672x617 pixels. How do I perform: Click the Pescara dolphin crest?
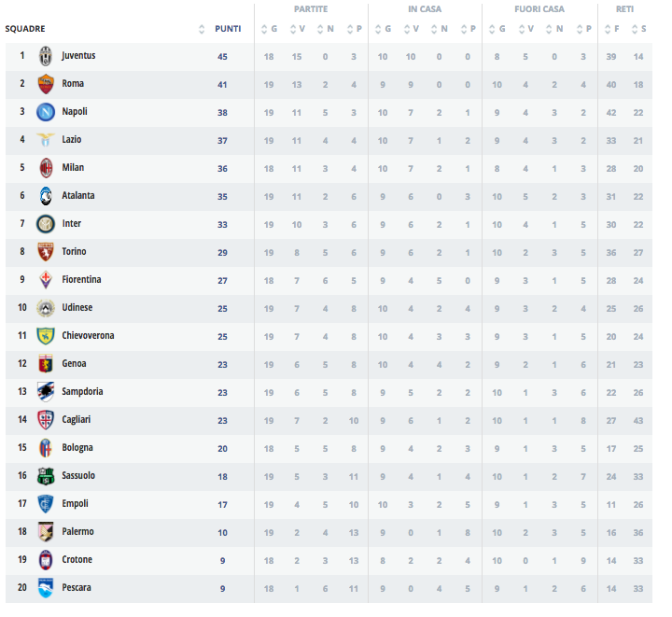(x=45, y=588)
